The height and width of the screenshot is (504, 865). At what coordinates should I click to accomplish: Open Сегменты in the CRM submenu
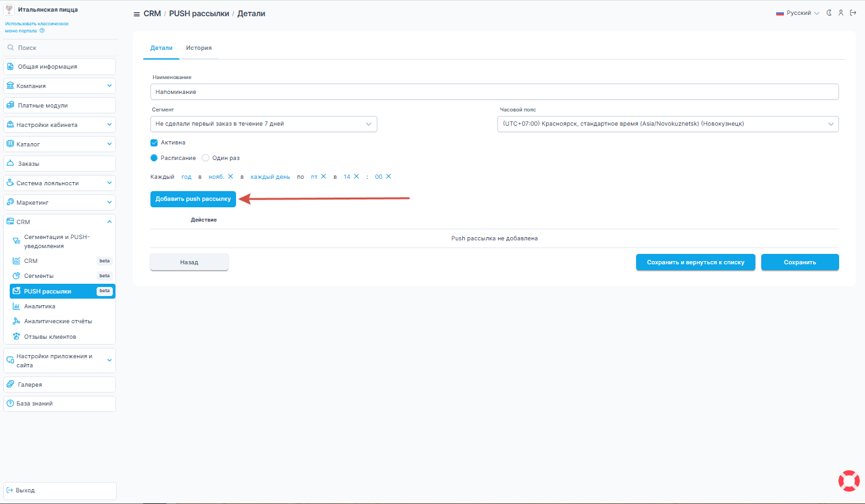click(62, 276)
